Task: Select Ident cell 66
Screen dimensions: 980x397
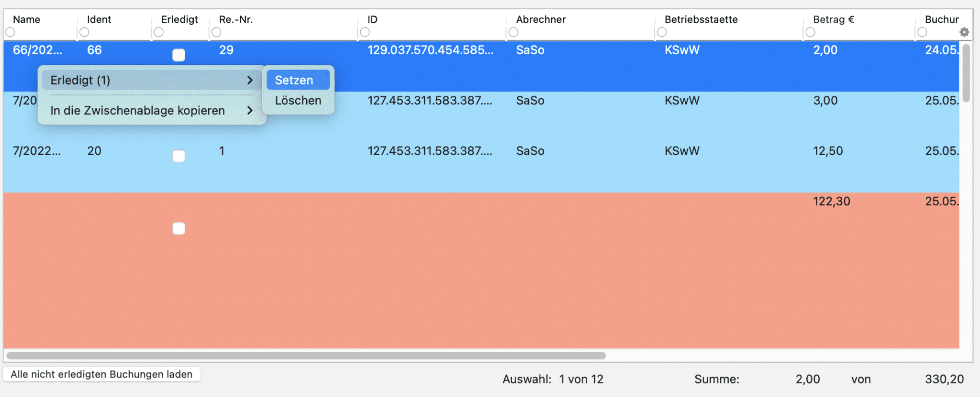Action: coord(94,50)
